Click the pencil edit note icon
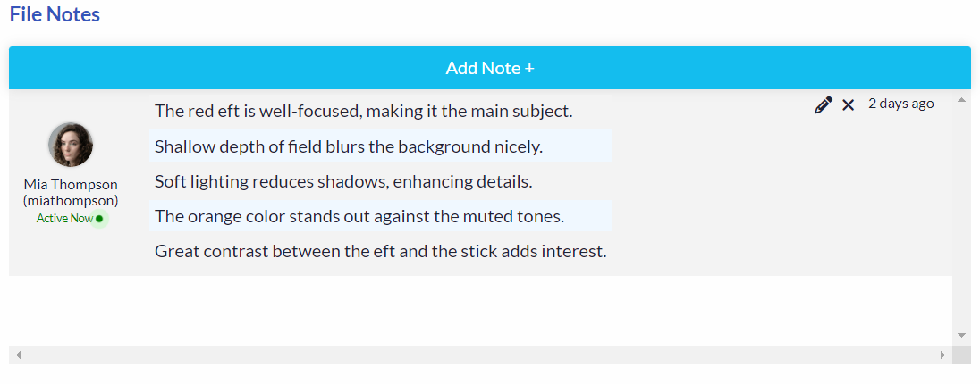This screenshot has width=980, height=384. (824, 104)
